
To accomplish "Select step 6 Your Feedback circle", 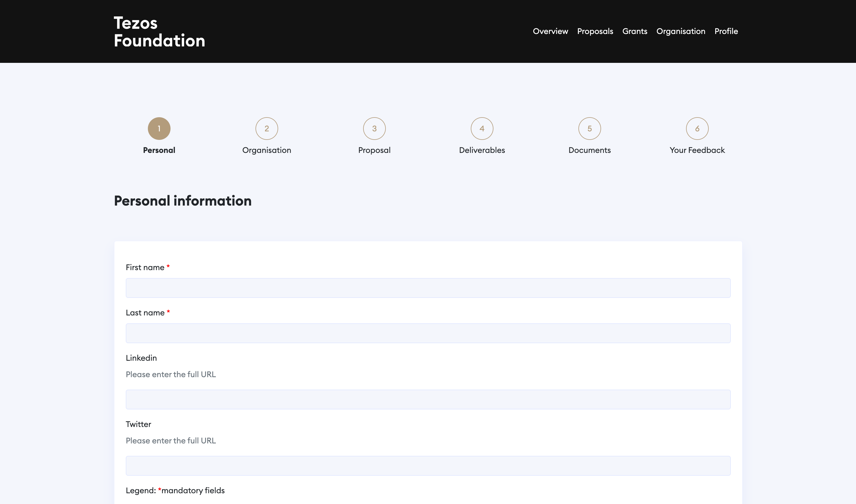I will pos(697,128).
